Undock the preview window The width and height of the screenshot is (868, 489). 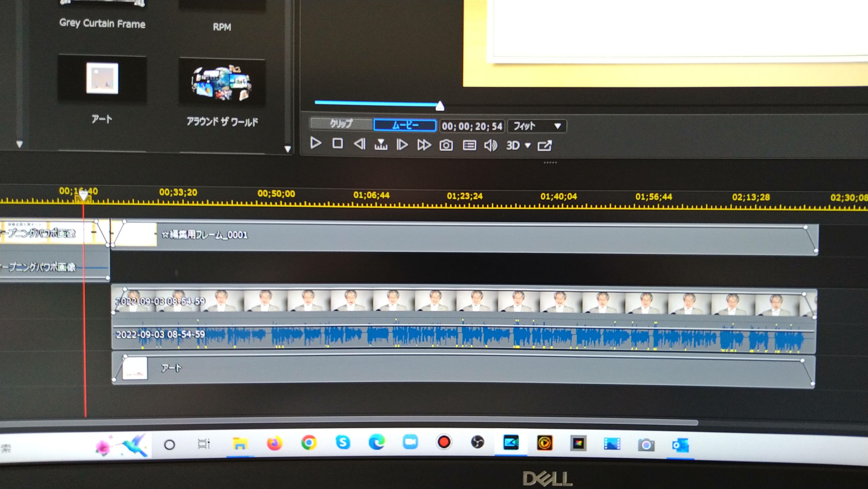point(545,146)
